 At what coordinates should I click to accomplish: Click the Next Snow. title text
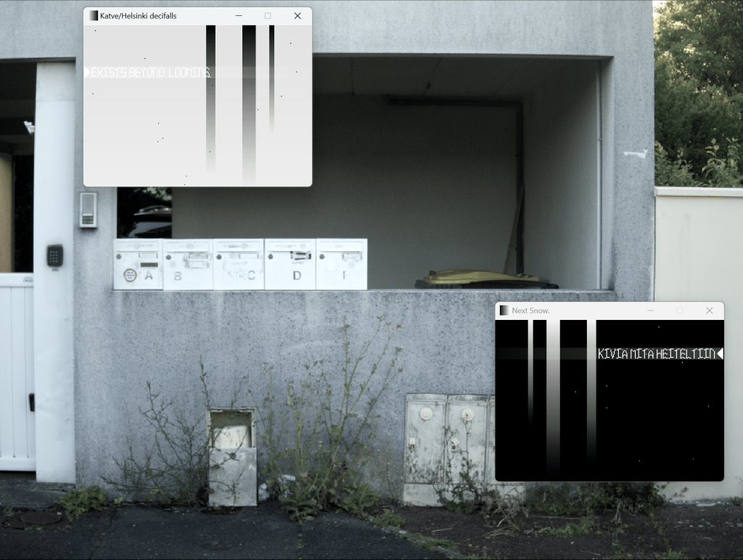[530, 310]
